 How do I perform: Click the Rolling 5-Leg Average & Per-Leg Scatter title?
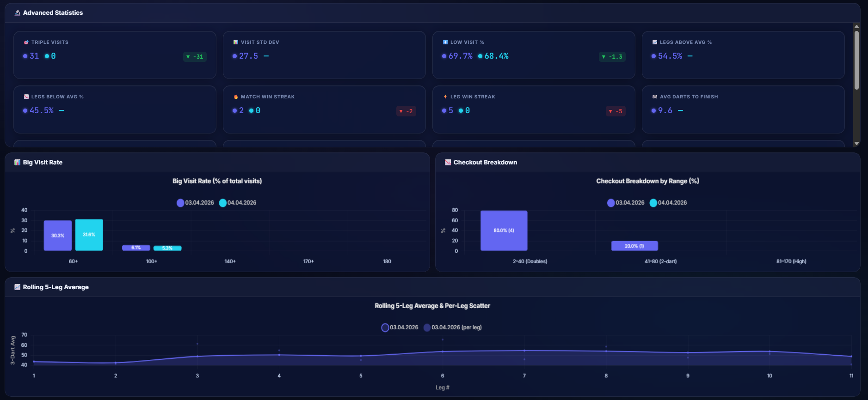pos(432,306)
